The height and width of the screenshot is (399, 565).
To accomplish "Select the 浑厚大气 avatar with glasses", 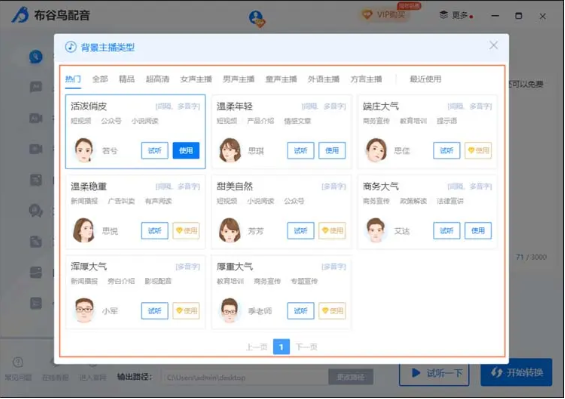I will (84, 310).
